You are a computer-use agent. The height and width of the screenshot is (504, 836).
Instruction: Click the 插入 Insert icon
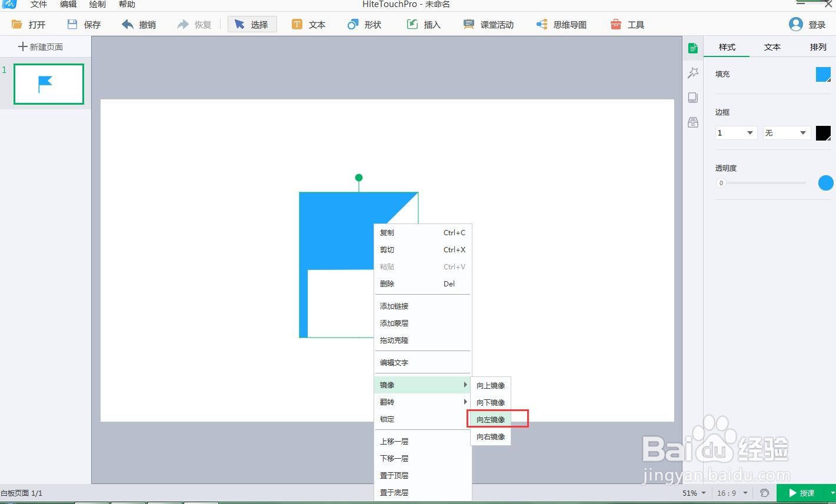coord(424,24)
